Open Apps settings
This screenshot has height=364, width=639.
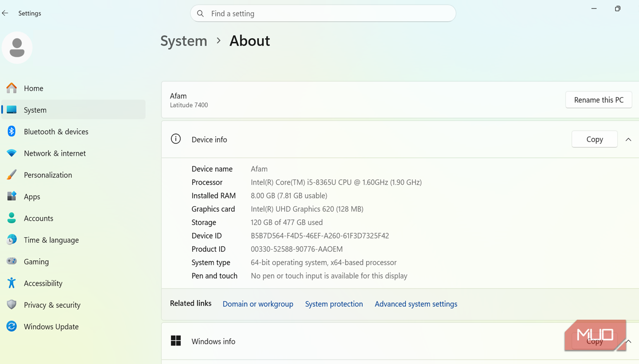74,197
